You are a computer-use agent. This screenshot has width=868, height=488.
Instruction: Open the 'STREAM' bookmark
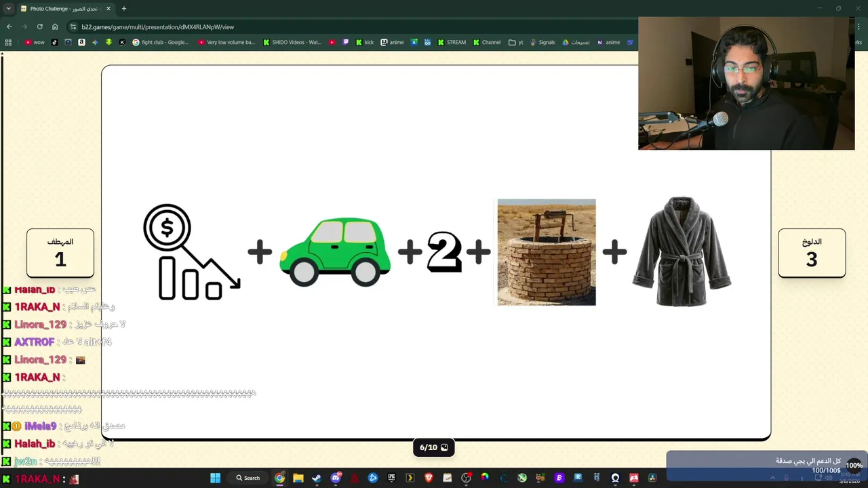tap(452, 42)
